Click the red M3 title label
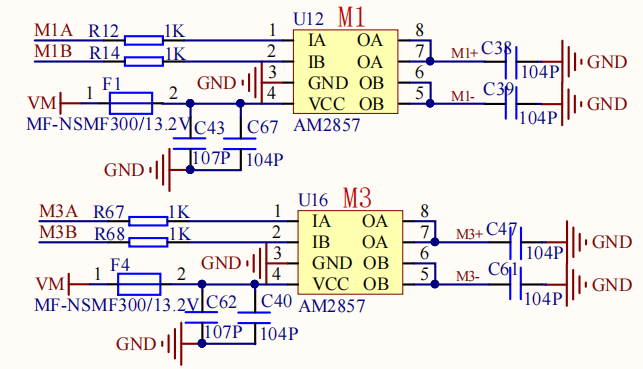 coord(357,198)
